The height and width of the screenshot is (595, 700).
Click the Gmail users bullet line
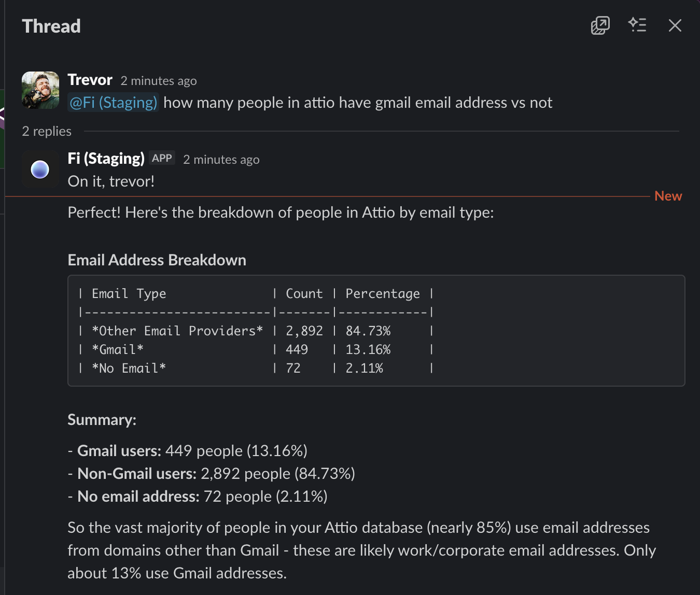[187, 450]
